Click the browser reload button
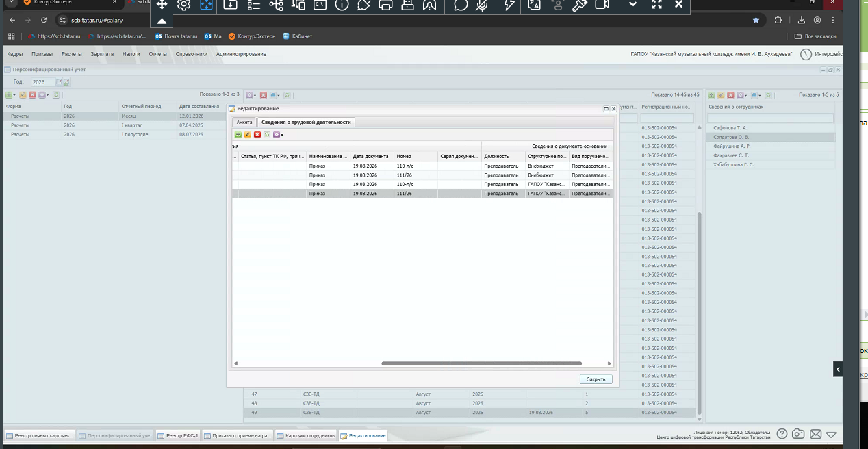 pyautogui.click(x=44, y=20)
